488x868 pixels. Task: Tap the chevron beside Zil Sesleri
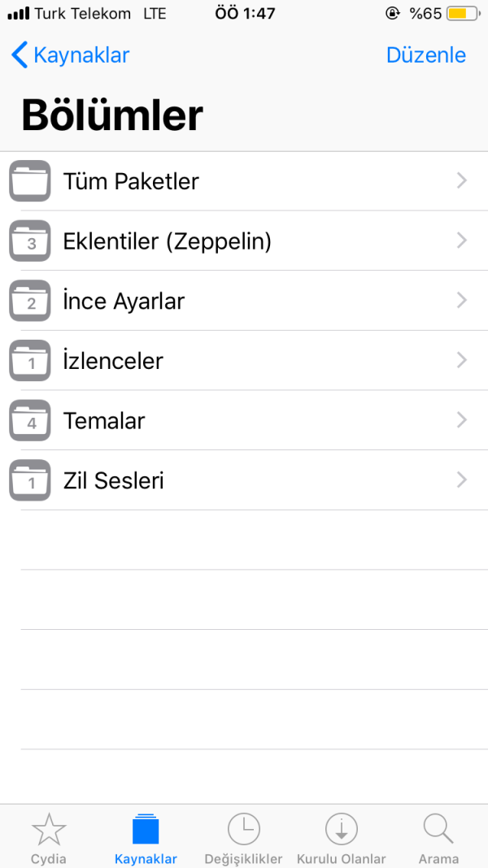click(462, 480)
